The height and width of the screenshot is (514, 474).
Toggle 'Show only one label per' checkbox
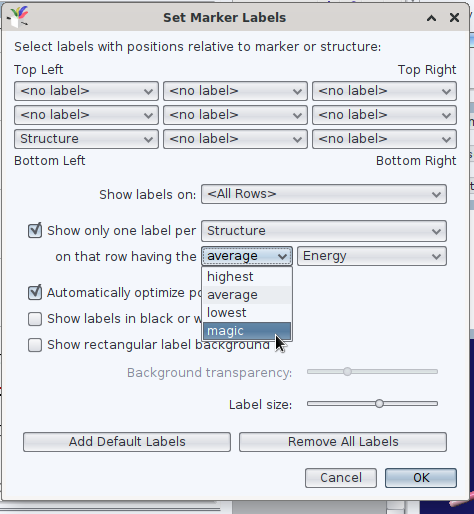point(35,230)
